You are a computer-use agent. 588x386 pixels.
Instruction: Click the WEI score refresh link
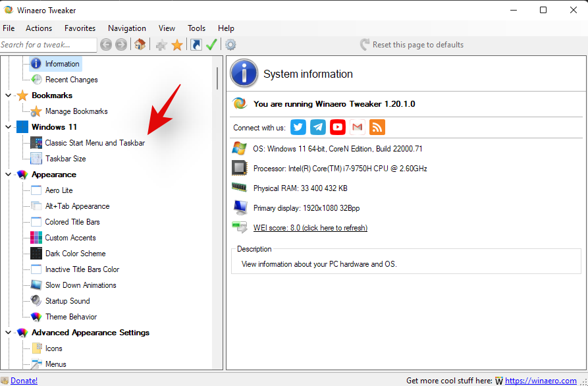(310, 228)
